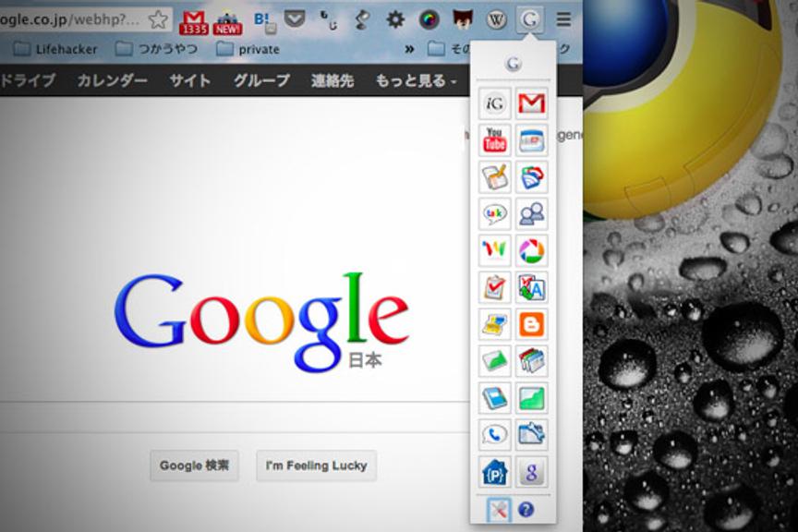This screenshot has width=798, height=532.
Task: Click the gear extension icon in toolbar
Action: point(395,19)
